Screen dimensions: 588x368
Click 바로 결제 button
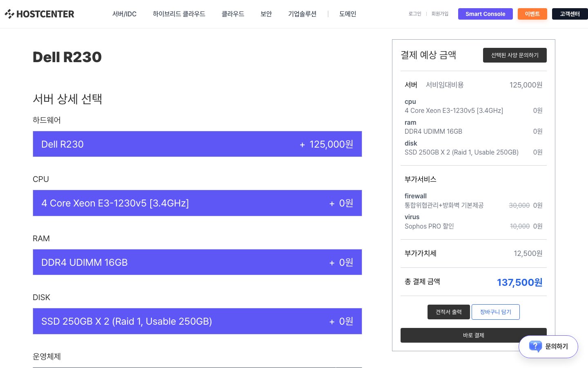tap(474, 335)
